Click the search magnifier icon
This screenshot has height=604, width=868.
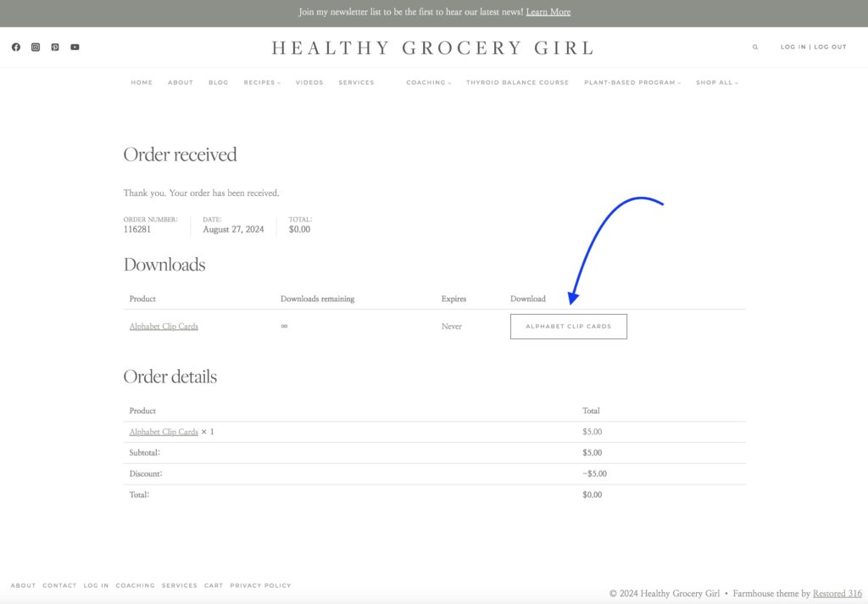coord(755,48)
